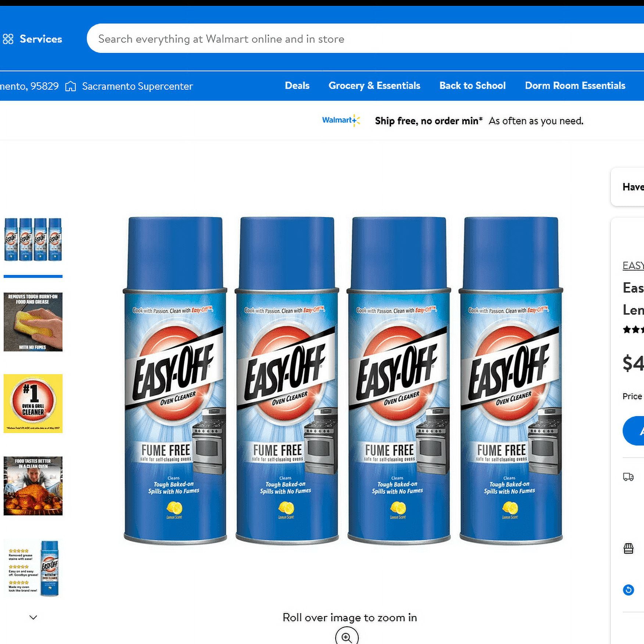644x644 pixels.
Task: Select the #1 Oven & Grill Cleaner thumbnail
Action: (x=33, y=404)
